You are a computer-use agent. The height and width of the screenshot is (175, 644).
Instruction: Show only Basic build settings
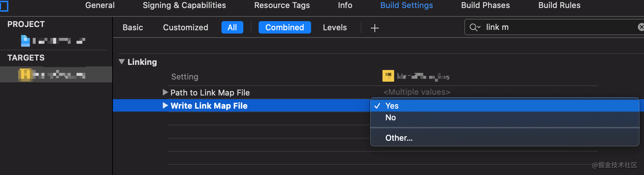coord(133,27)
